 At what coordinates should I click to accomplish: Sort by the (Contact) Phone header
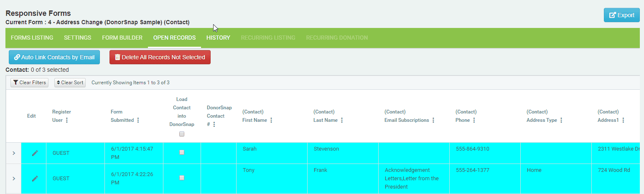[x=466, y=116]
